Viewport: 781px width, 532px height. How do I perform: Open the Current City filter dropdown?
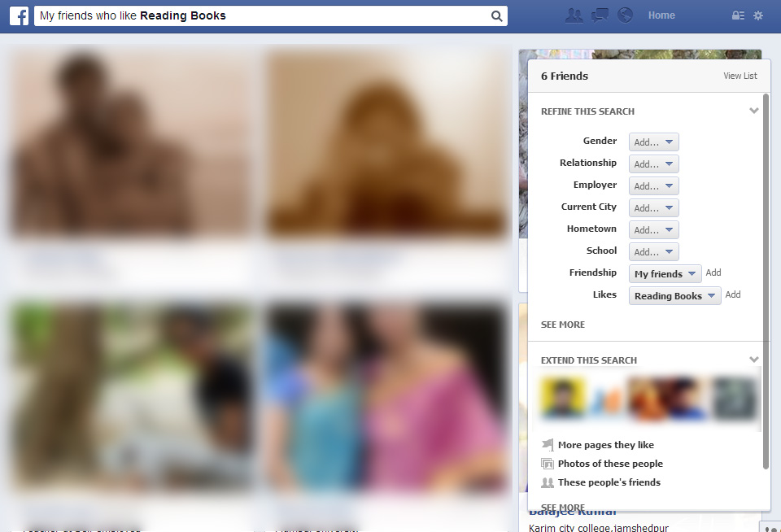click(653, 208)
